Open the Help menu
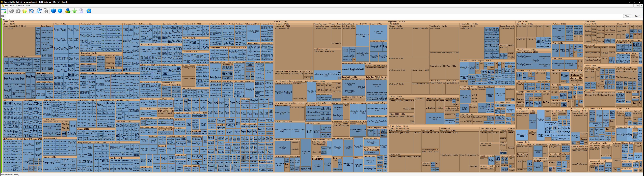 (x=28, y=6)
